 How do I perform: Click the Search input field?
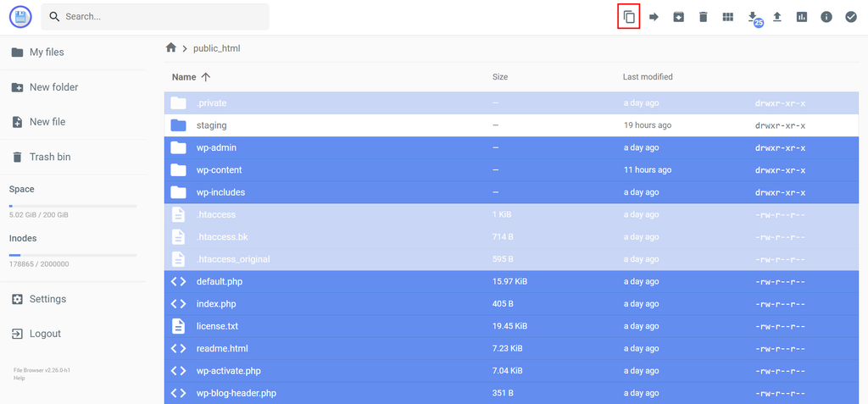point(161,17)
